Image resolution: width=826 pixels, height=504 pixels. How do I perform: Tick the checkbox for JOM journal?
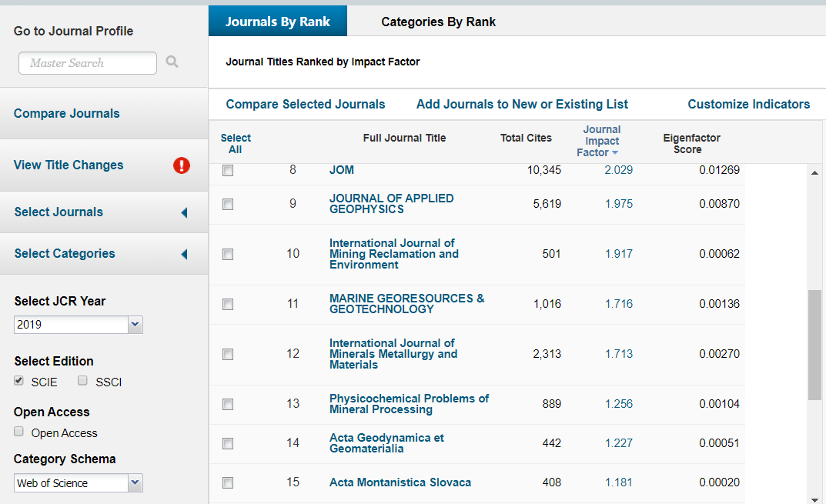pos(228,171)
